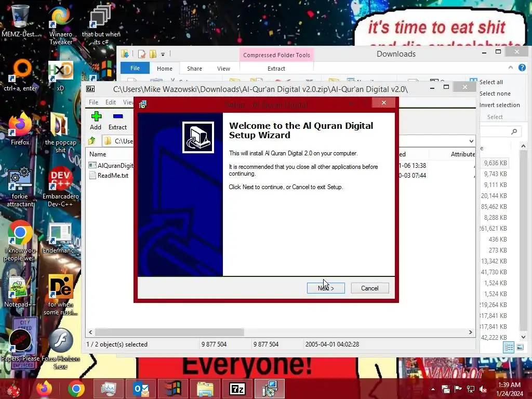Viewport: 532px width, 399px height.
Task: Open 'for when some russi...' desktop shortcut
Action: 60,295
